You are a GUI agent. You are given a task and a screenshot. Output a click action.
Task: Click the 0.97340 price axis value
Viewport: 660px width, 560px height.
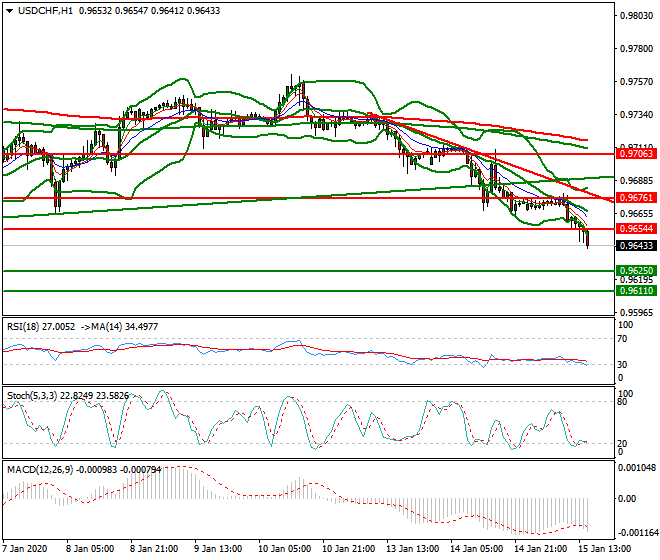coord(636,115)
